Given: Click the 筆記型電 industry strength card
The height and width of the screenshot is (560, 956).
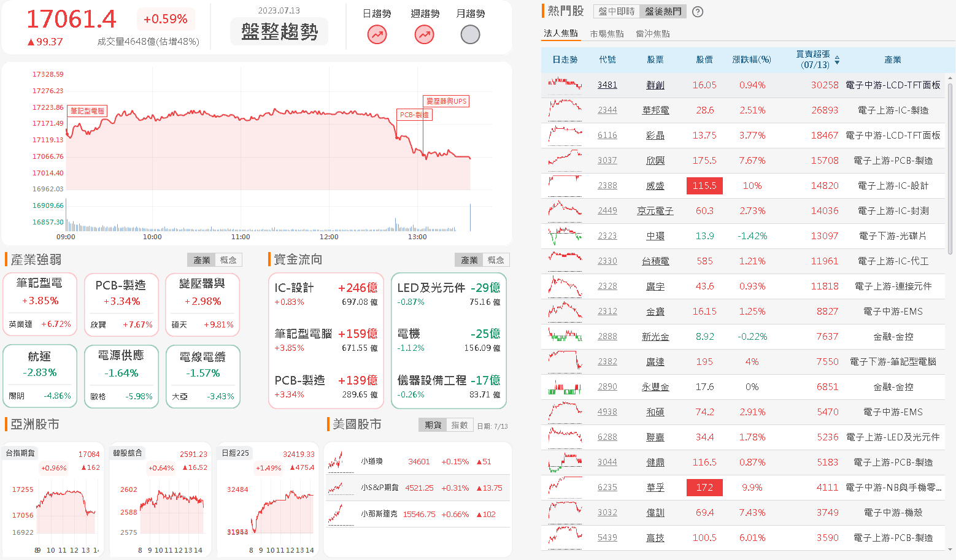Looking at the screenshot, I should (40, 304).
